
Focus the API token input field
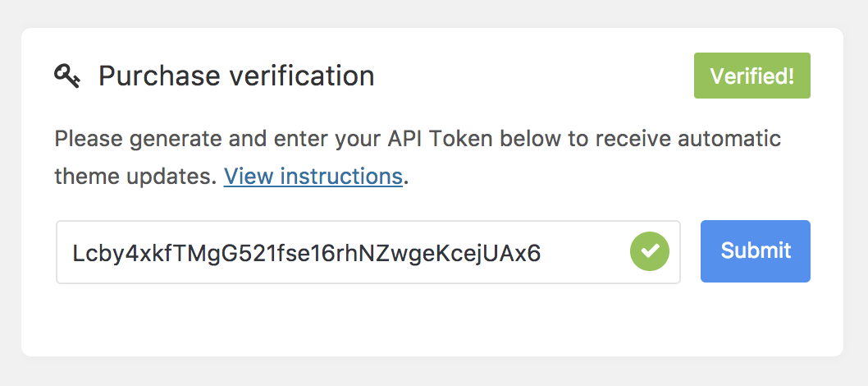click(368, 252)
